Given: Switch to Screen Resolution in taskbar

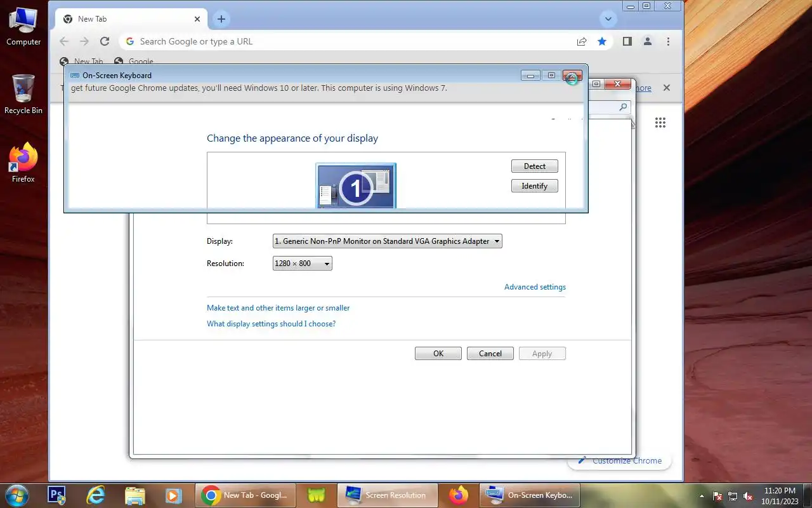Looking at the screenshot, I should [388, 495].
